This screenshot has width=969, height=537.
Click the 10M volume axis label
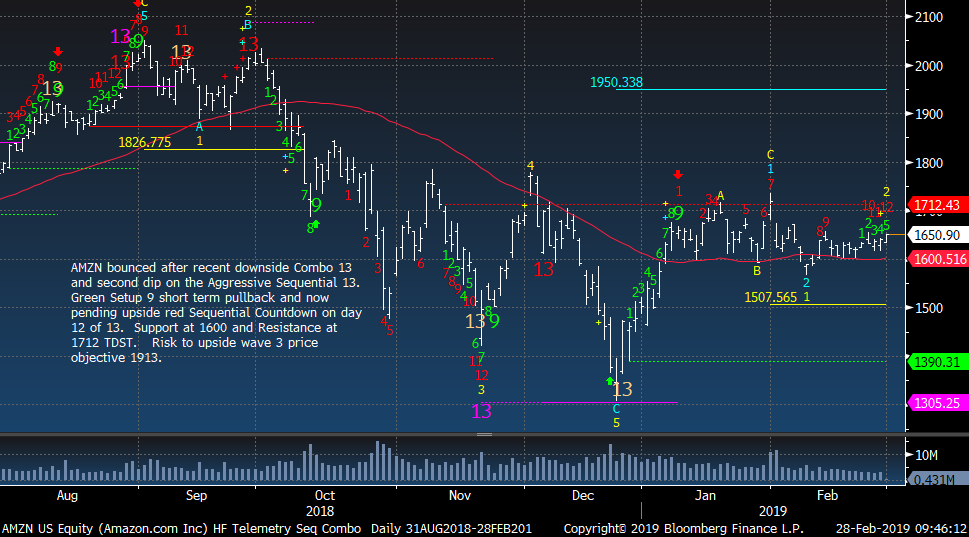coord(926,455)
